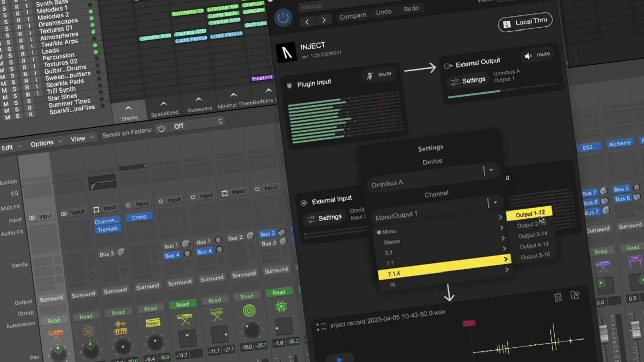Mute the Plugin Input

pos(379,75)
